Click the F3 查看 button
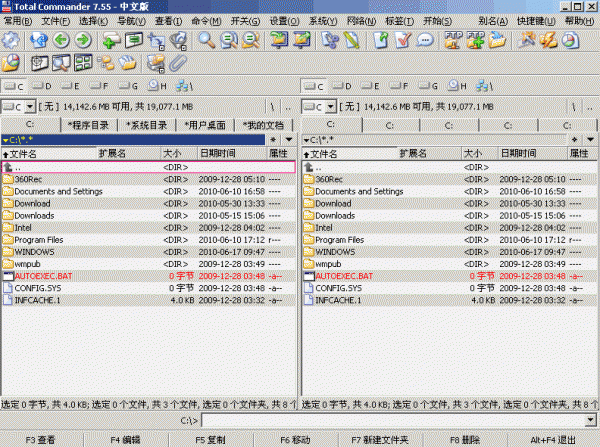The height and width of the screenshot is (447, 600). pos(41,440)
